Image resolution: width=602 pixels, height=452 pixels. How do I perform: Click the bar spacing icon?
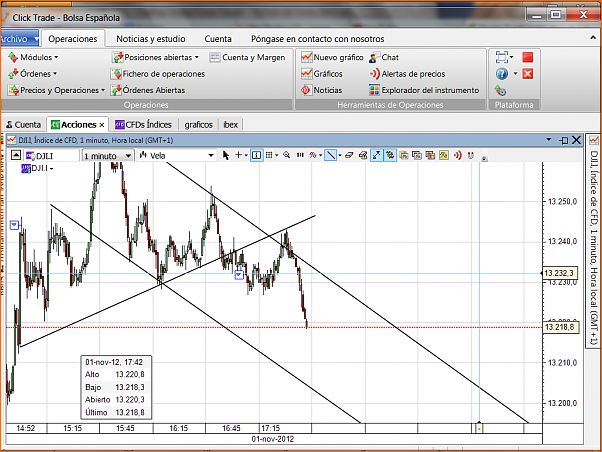pos(300,155)
